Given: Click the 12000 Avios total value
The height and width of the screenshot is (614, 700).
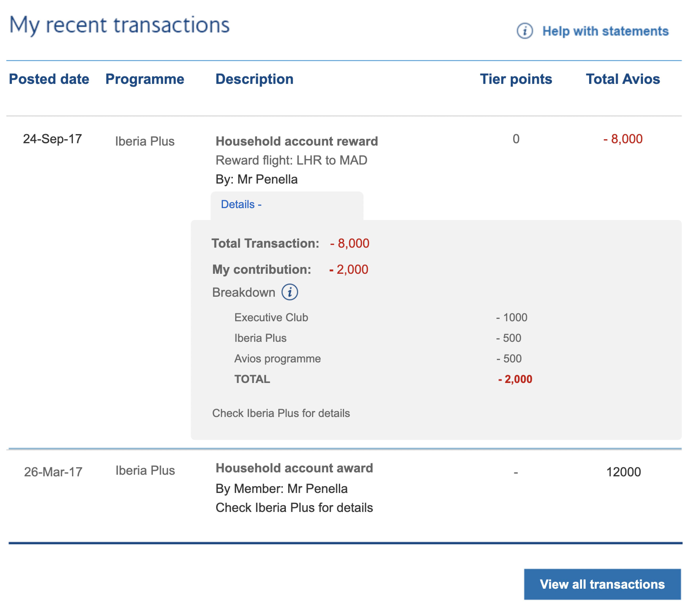Looking at the screenshot, I should click(623, 472).
